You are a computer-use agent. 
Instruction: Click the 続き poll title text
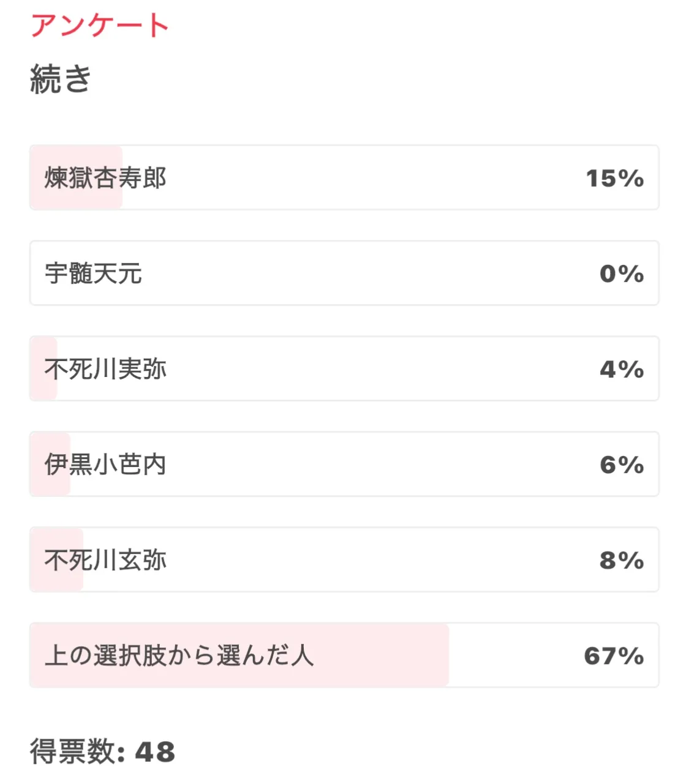click(x=61, y=79)
